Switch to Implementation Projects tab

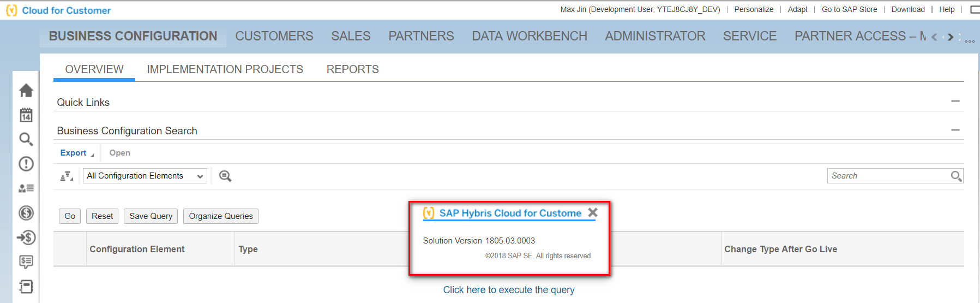(x=225, y=69)
